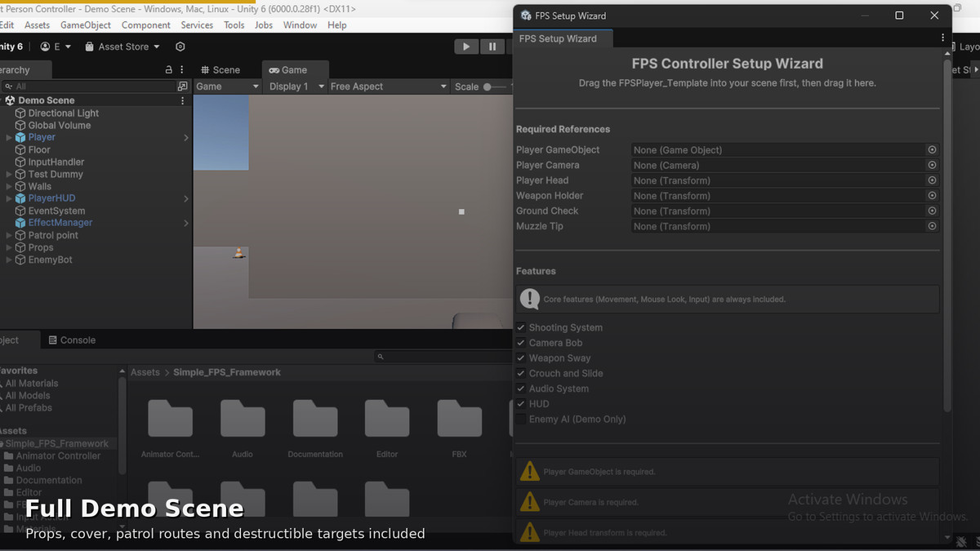980x551 pixels.
Task: Click the Play button in Unity toolbar
Action: click(465, 47)
